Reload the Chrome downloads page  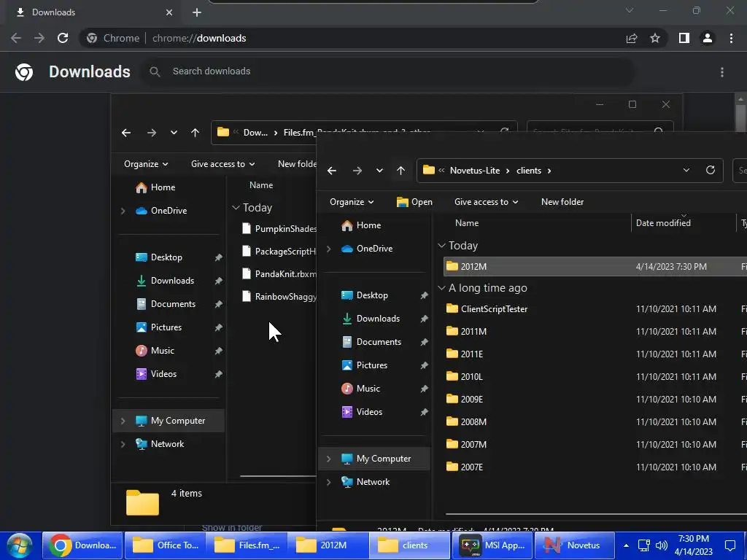pos(63,38)
